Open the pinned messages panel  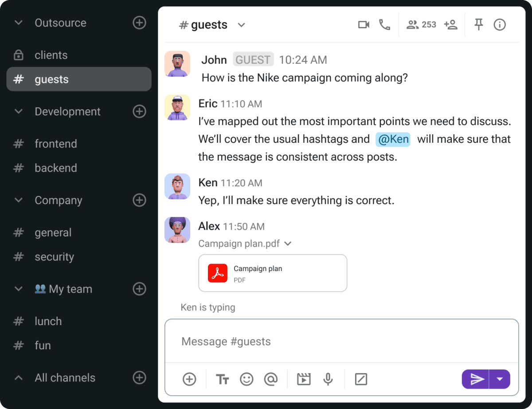478,25
